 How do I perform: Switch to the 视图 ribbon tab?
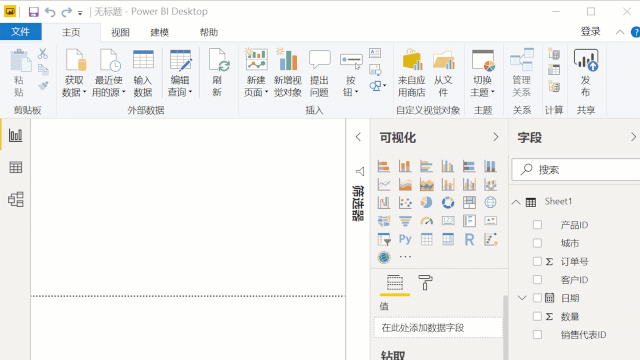120,32
